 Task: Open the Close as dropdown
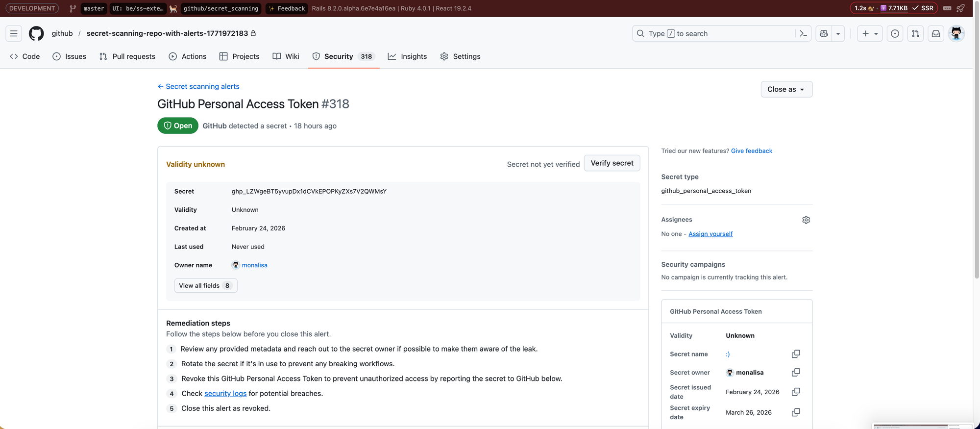click(x=786, y=89)
